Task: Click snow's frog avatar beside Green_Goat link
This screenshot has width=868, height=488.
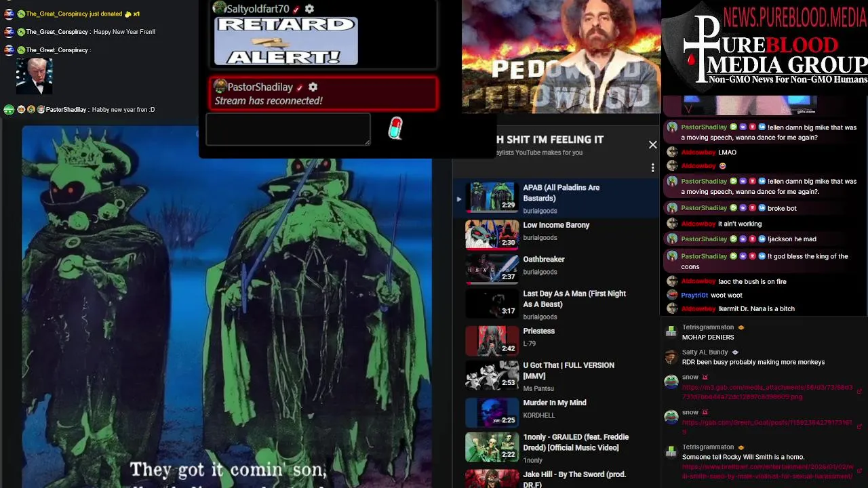Action: (671, 418)
